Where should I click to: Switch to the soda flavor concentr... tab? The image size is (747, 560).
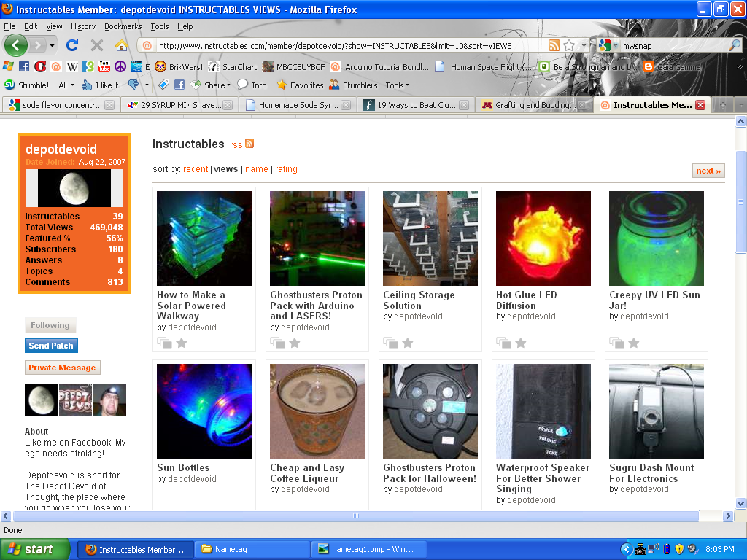(x=60, y=105)
